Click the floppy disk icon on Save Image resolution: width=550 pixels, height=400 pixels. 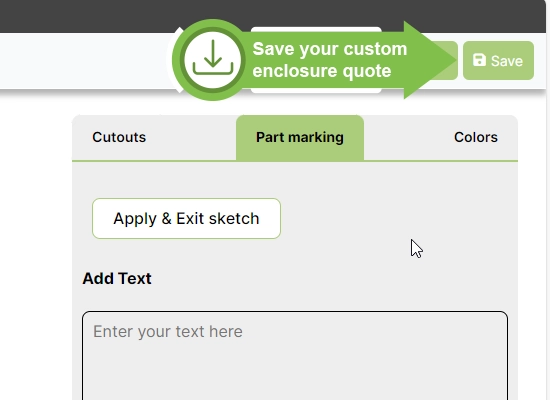[479, 60]
